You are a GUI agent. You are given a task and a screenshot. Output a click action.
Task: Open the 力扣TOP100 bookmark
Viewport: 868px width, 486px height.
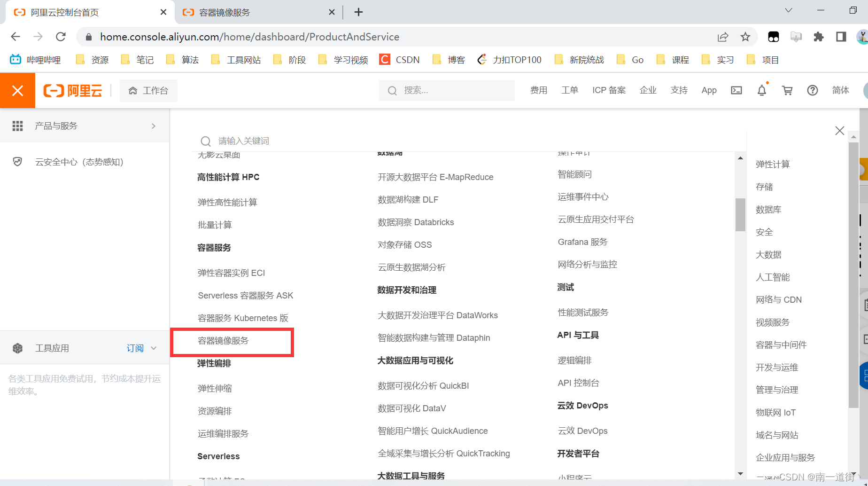(x=510, y=60)
